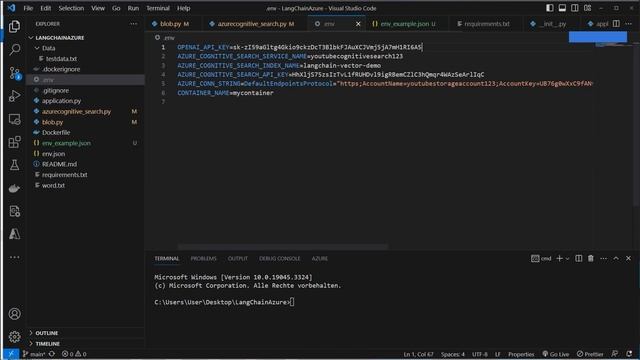Open editor More Actions ellipsis
The width and height of the screenshot is (640, 360).
tap(628, 24)
